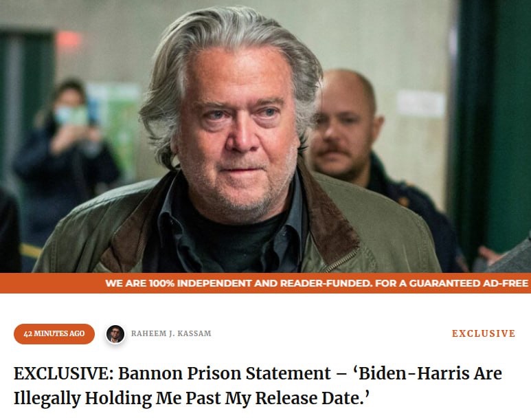Click 'EXCLUSIVE:' at the headline start
The image size is (531, 420).
pos(64,373)
